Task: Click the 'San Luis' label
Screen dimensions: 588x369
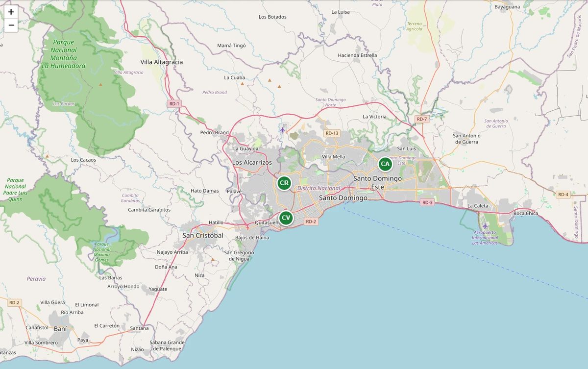Action: coord(406,148)
